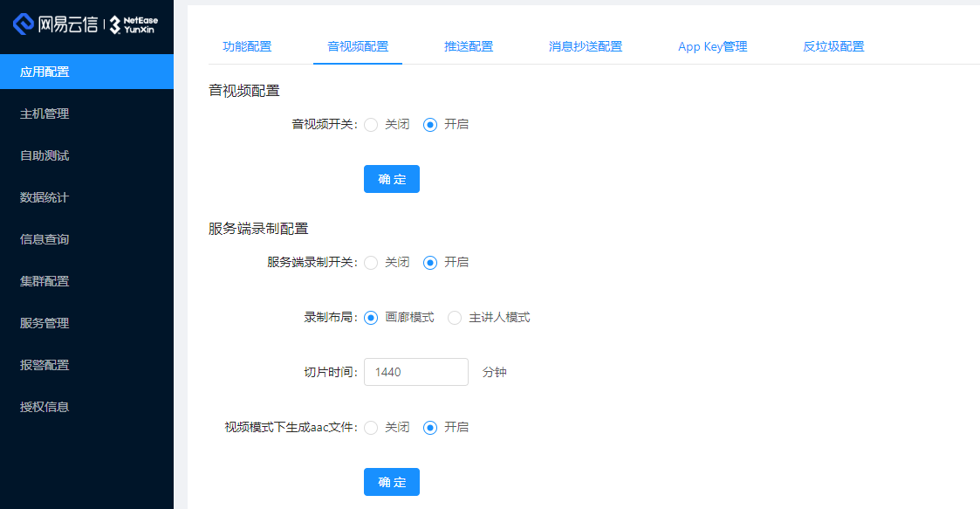Image resolution: width=980 pixels, height=509 pixels.
Task: Switch to the 反垃圾配置 tab
Action: pyautogui.click(x=833, y=46)
